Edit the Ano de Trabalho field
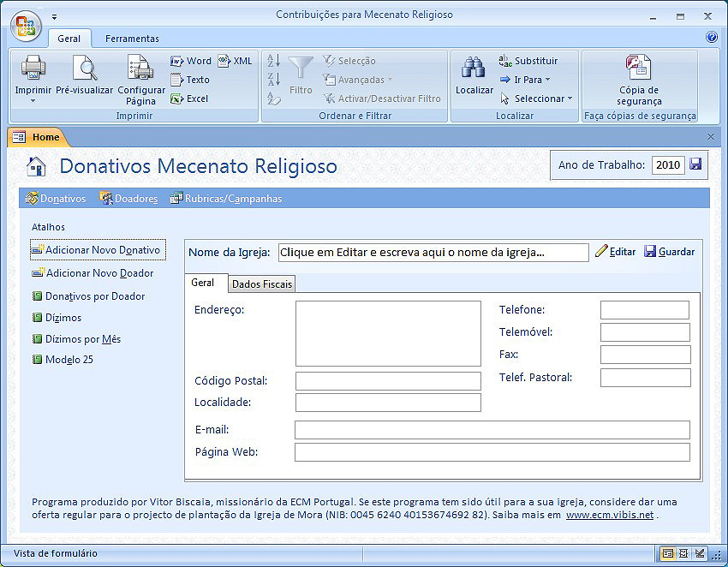Image resolution: width=728 pixels, height=567 pixels. tap(668, 164)
